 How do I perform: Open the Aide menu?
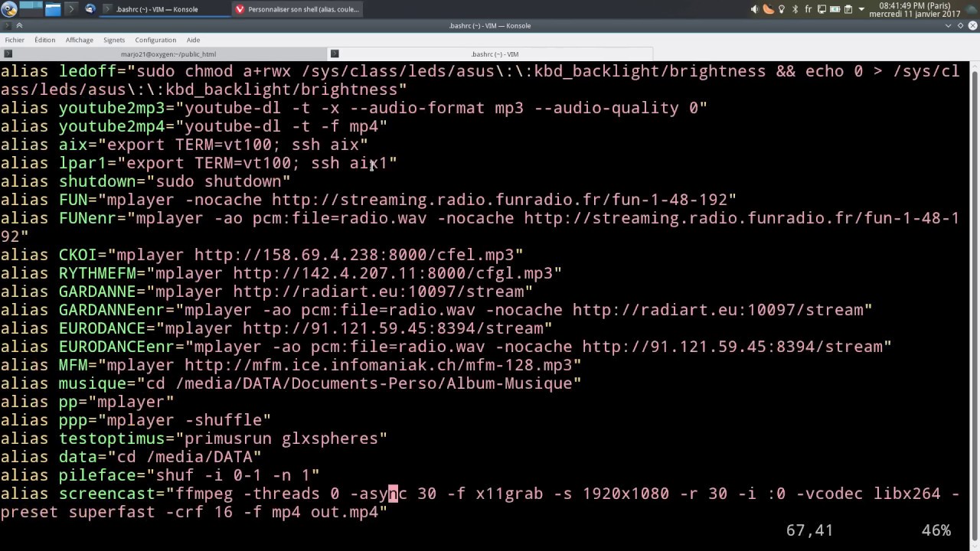(193, 40)
